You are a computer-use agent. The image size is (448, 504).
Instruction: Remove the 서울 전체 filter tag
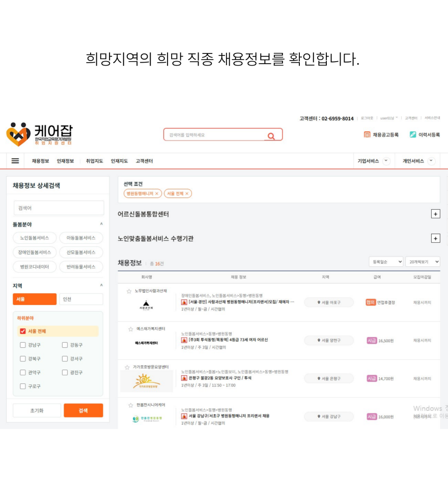coord(187,193)
